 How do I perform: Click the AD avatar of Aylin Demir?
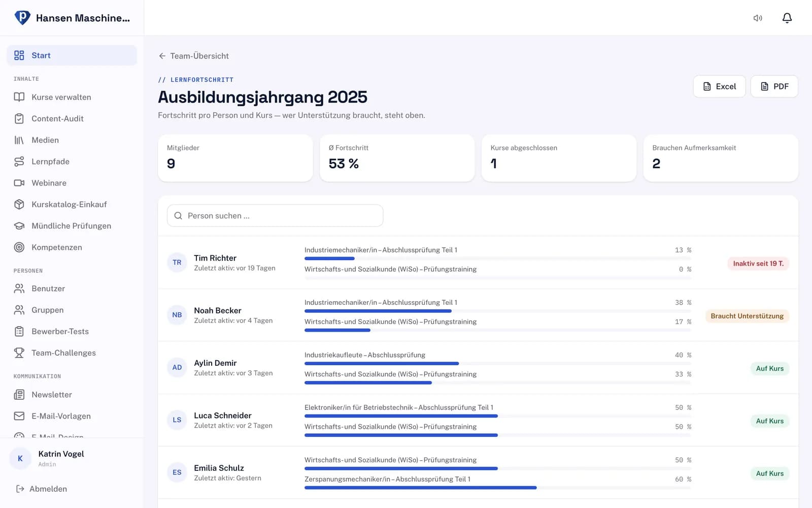tap(177, 367)
